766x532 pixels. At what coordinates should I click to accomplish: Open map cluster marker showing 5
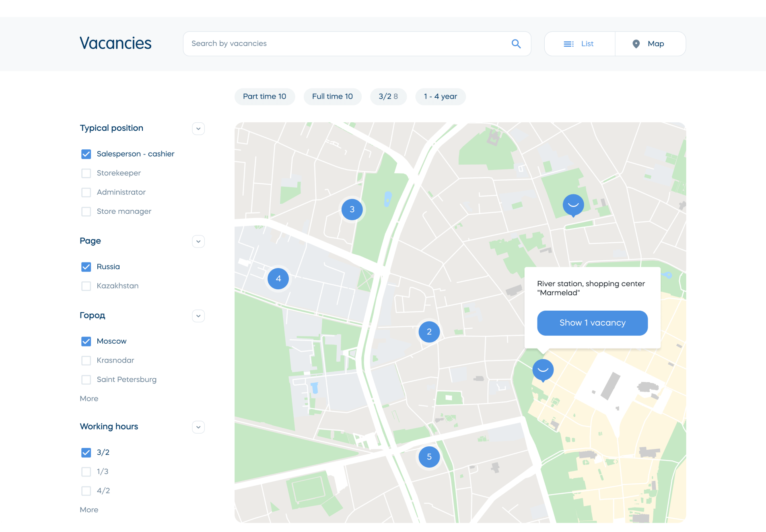pyautogui.click(x=429, y=457)
